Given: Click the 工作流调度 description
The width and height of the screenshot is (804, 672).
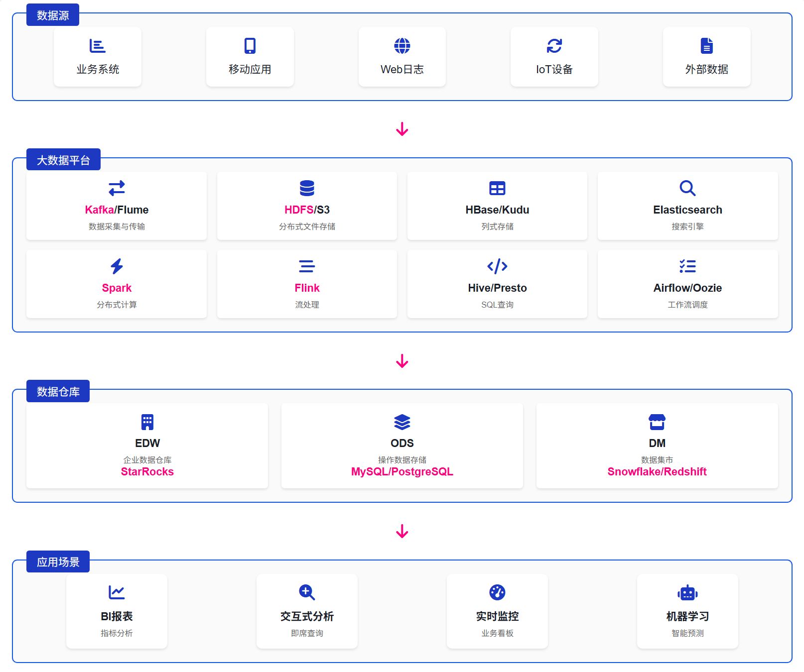Looking at the screenshot, I should click(687, 305).
